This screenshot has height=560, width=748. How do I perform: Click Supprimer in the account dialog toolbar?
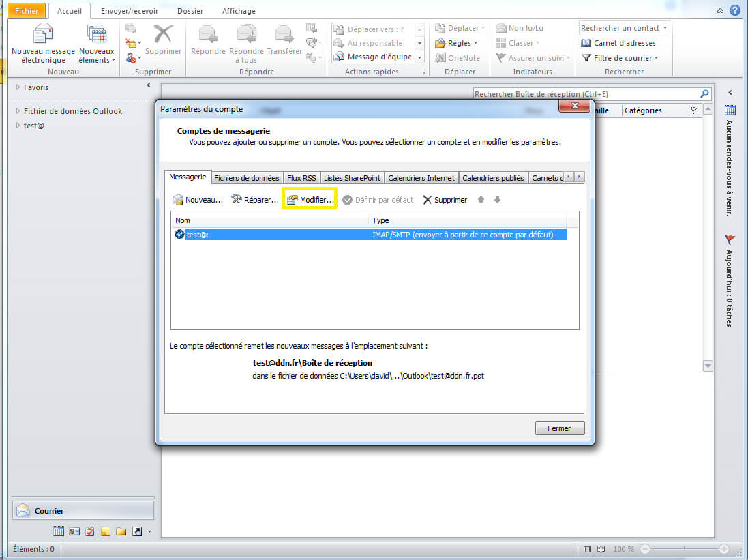point(445,200)
